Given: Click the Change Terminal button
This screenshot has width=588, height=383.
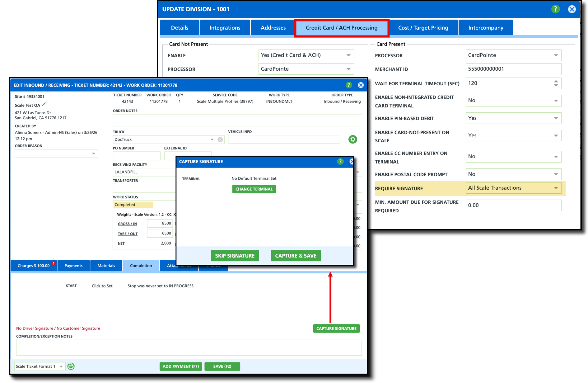Looking at the screenshot, I should (254, 189).
